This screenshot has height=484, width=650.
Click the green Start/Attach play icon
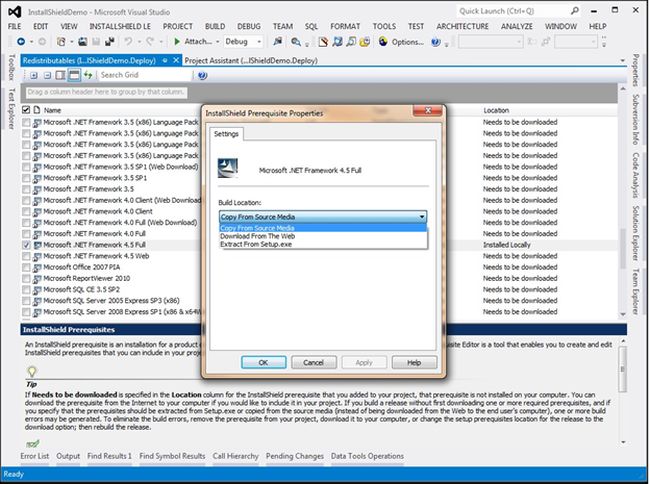[177, 41]
